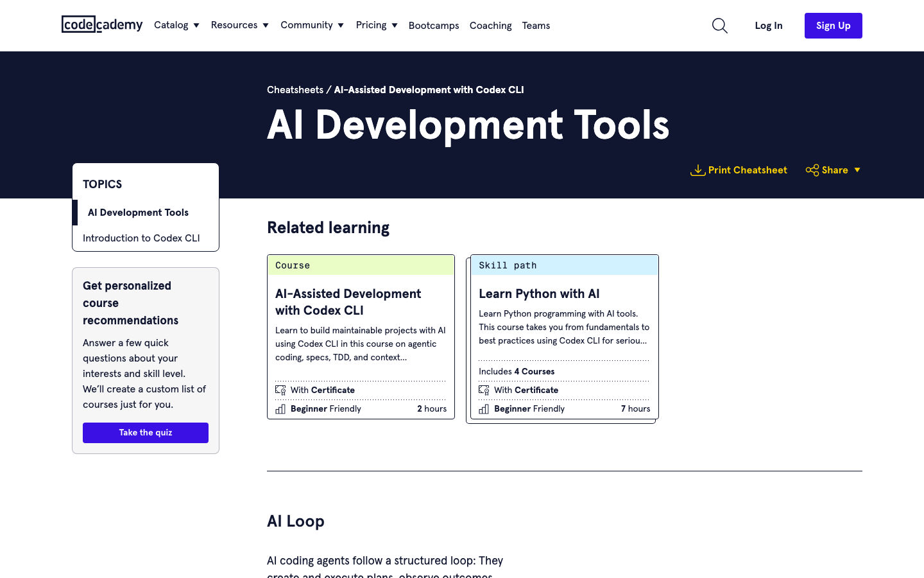Expand the Resources dropdown arrow
924x578 pixels.
(266, 26)
